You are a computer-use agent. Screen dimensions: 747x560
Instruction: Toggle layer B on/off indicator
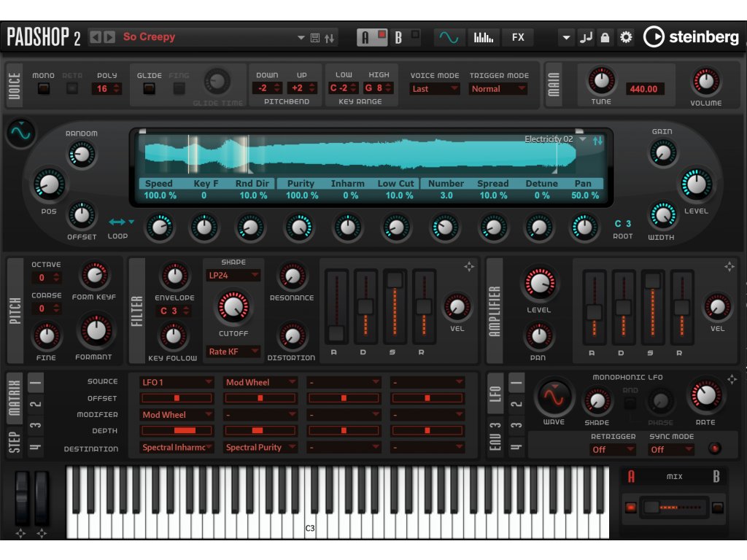pyautogui.click(x=415, y=35)
